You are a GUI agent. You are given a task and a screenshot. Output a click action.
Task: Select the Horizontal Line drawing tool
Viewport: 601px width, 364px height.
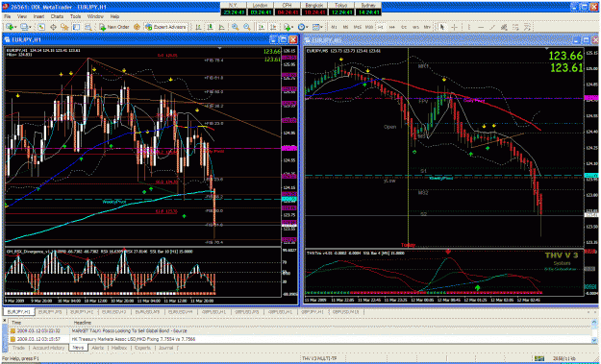click(481, 27)
